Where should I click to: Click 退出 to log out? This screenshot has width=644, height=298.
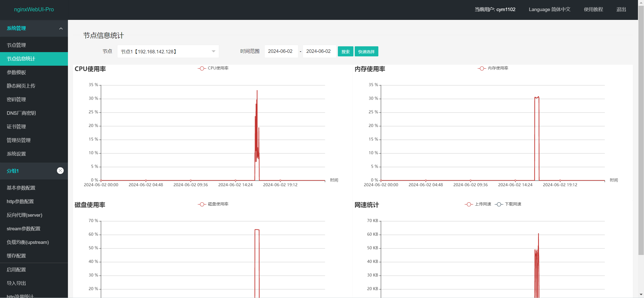pos(621,9)
